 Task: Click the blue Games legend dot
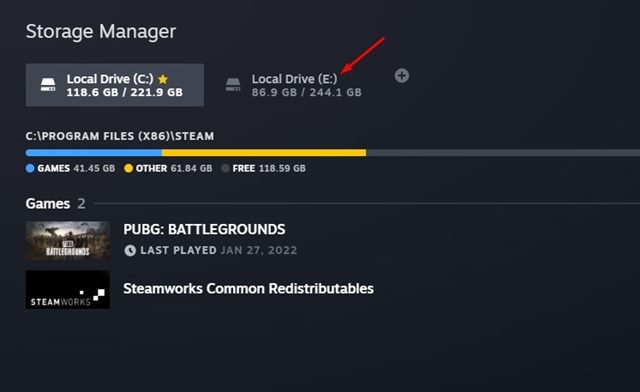30,168
